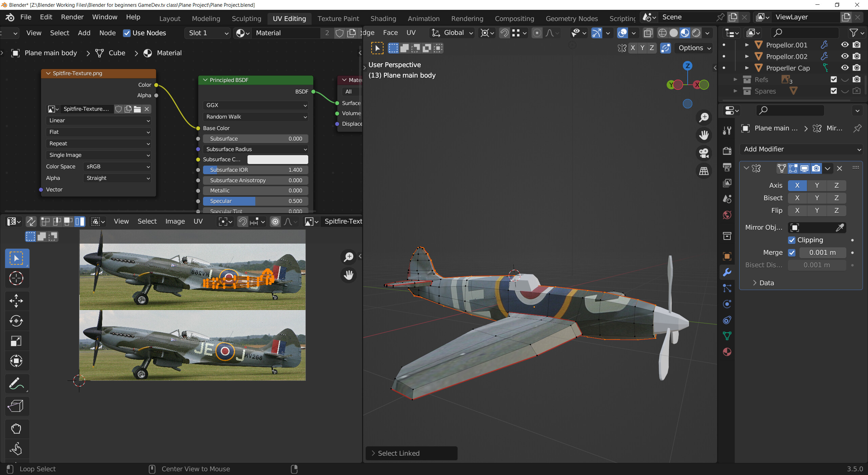Open the UV menu in the 3D viewport
Viewport: 868px width, 475px height.
[x=411, y=33]
